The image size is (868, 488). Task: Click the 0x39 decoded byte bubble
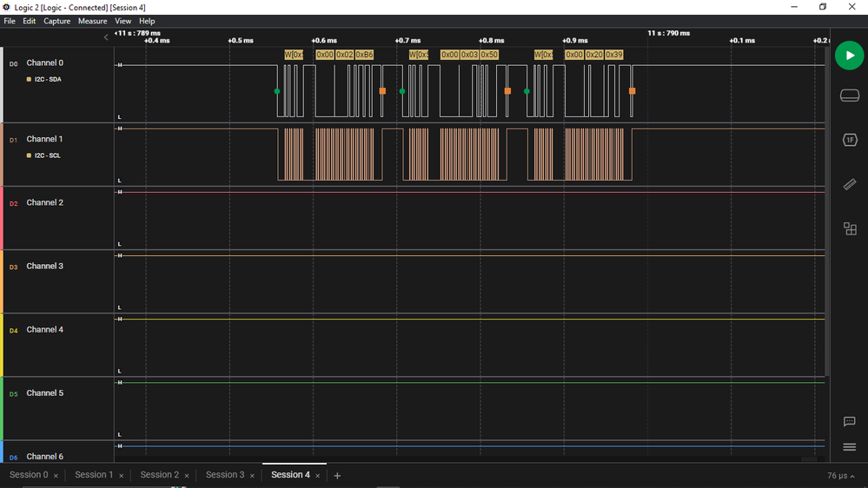click(x=614, y=55)
